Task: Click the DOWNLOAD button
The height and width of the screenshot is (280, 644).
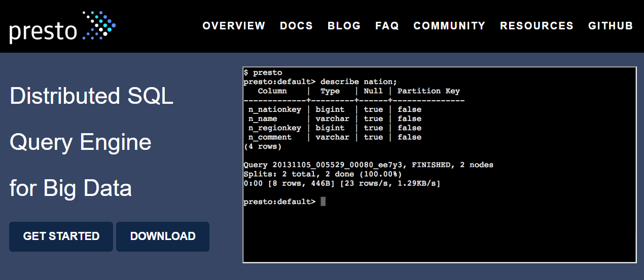Action: (x=163, y=236)
